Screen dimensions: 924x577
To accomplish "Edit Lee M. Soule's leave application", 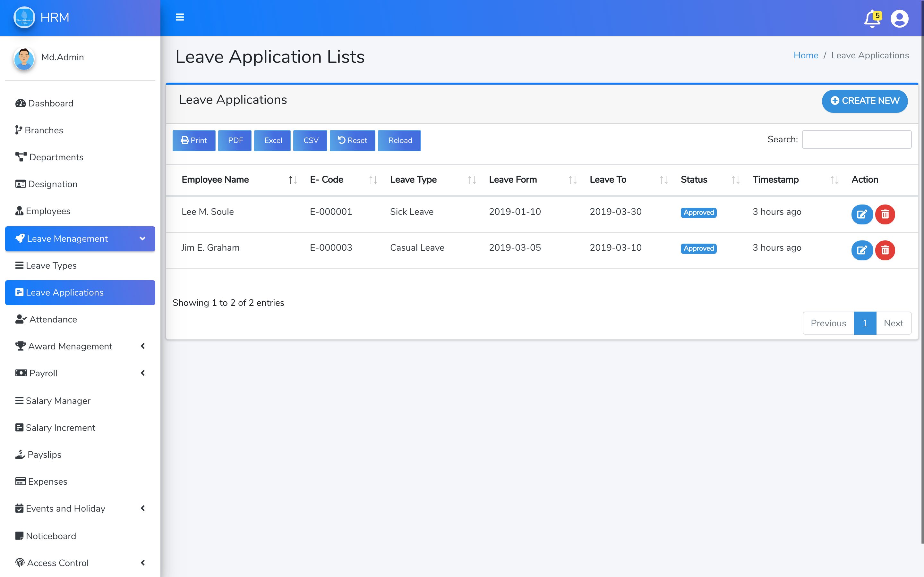I will tap(862, 214).
